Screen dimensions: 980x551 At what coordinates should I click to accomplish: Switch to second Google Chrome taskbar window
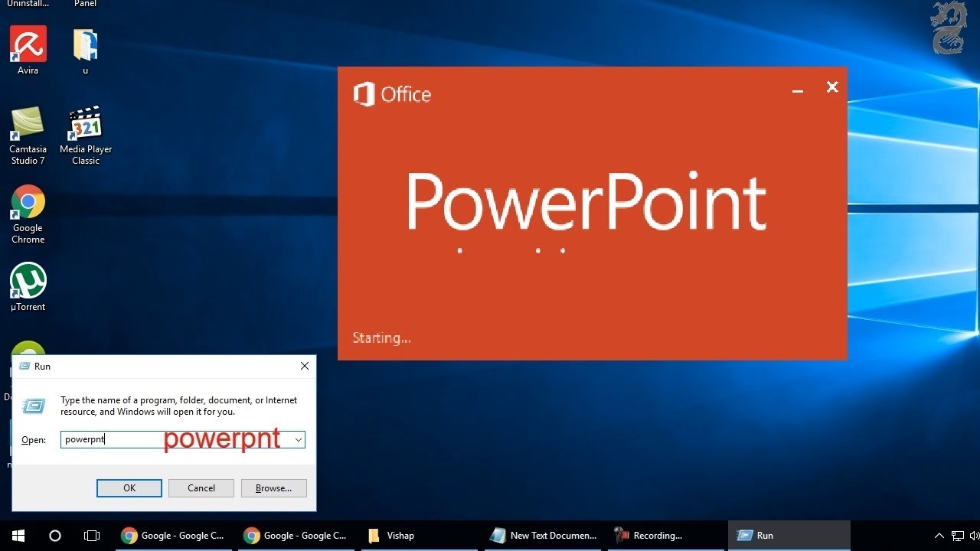pos(295,536)
